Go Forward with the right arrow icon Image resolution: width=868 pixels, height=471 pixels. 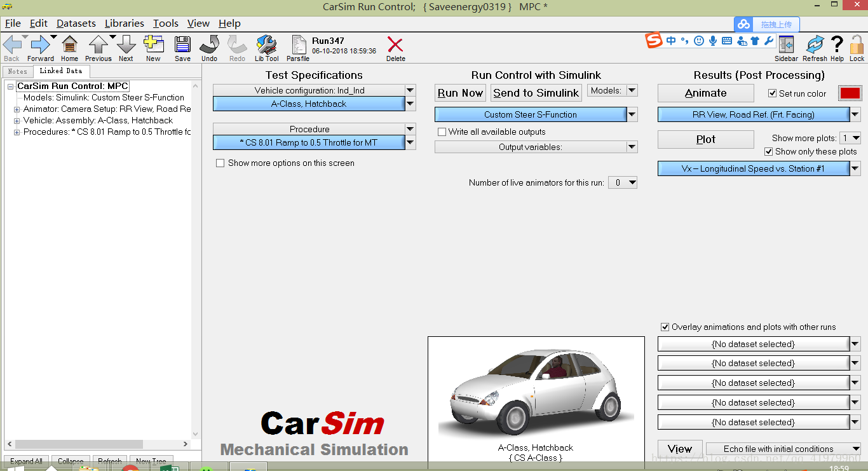(x=40, y=45)
